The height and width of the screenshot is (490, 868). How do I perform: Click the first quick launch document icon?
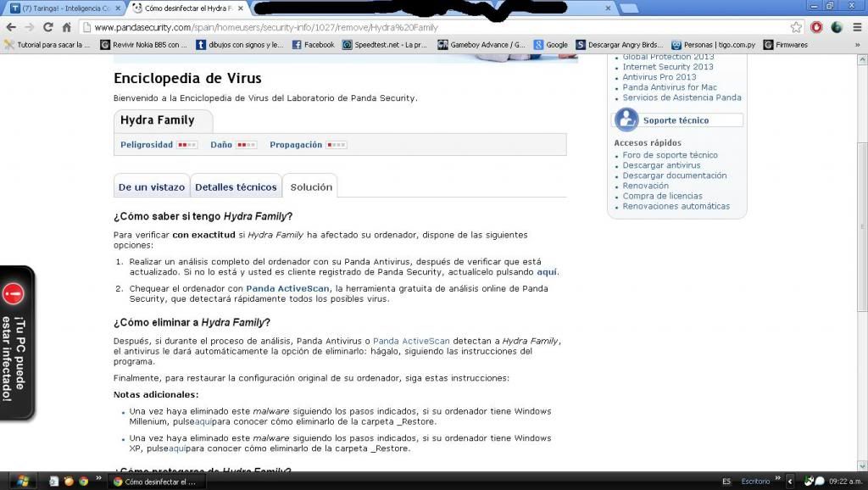53,482
